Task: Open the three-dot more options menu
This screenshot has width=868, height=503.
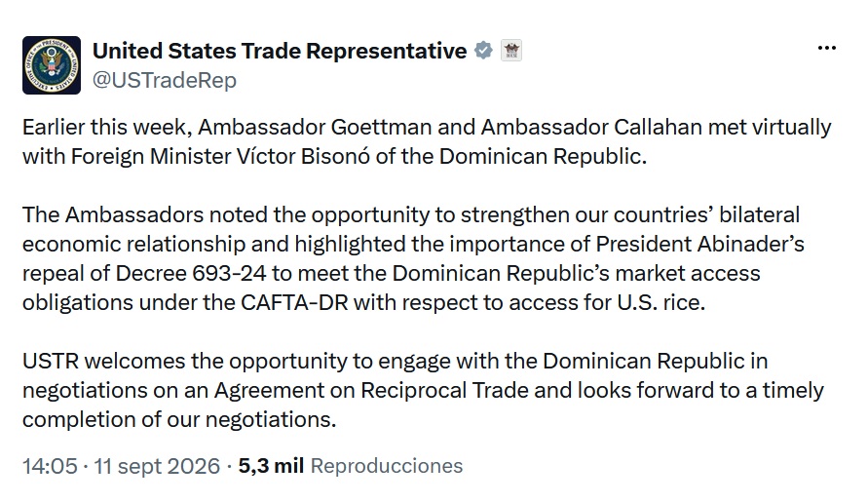Action: click(x=826, y=48)
